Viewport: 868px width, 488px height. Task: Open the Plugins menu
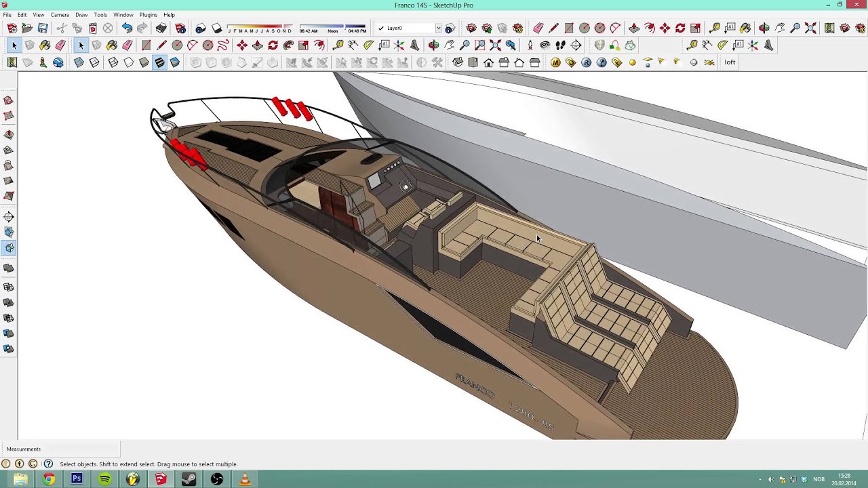[149, 15]
